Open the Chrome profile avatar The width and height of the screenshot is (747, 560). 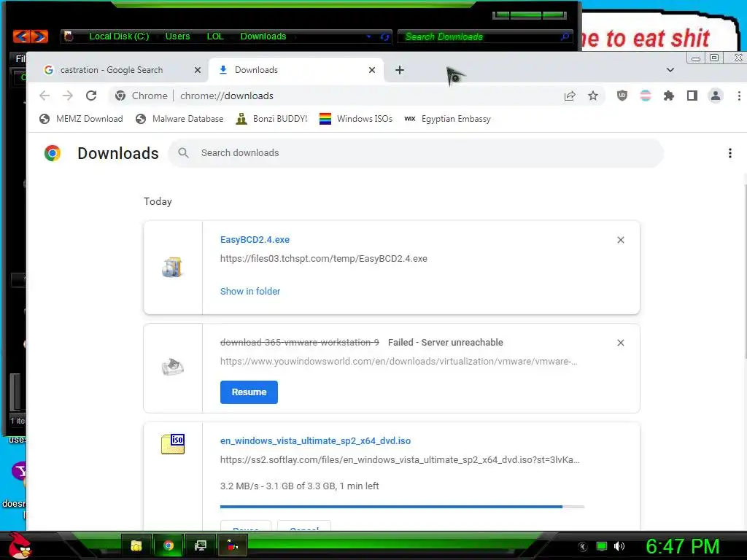point(716,96)
